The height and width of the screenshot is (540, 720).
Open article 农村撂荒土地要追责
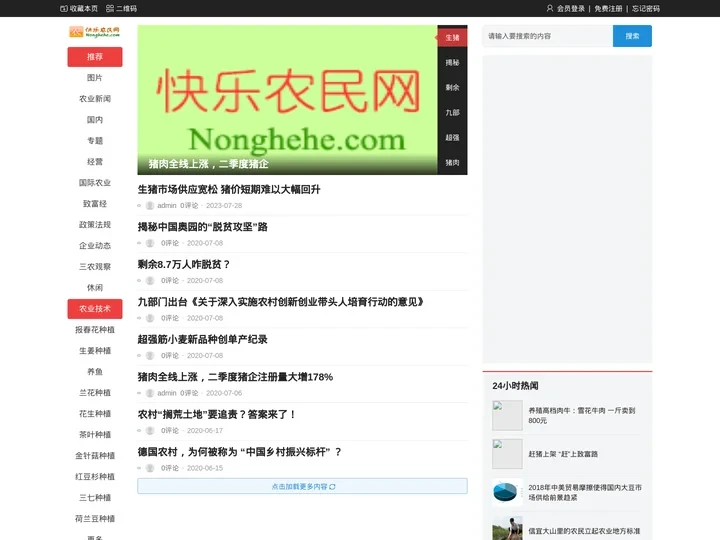[217, 415]
